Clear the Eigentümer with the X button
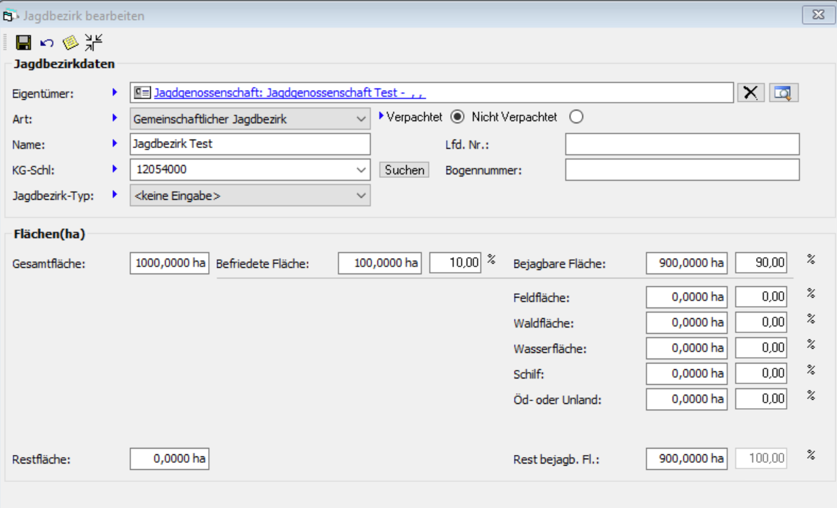837x508 pixels. point(751,93)
